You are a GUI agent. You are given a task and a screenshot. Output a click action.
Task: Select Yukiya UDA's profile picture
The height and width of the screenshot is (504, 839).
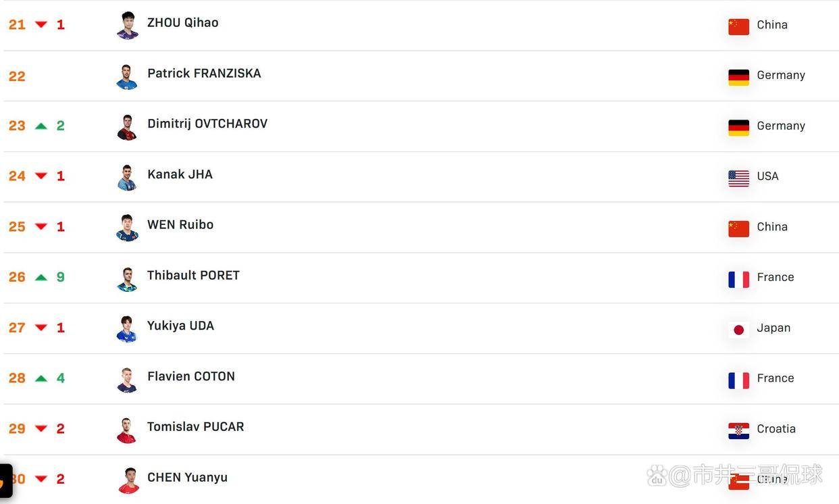[127, 329]
